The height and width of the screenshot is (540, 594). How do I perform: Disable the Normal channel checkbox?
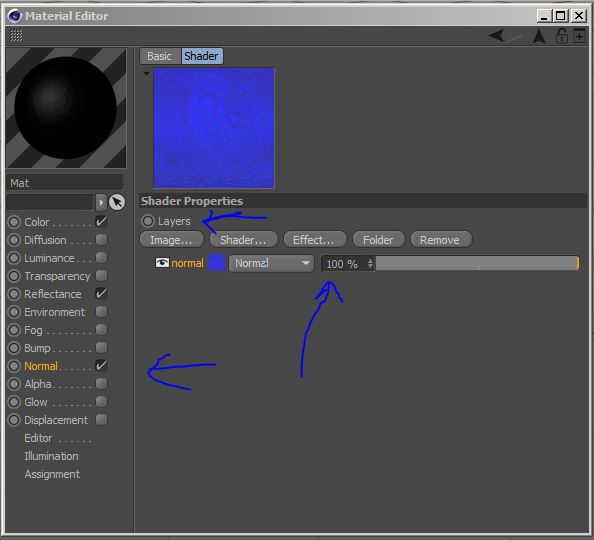101,366
